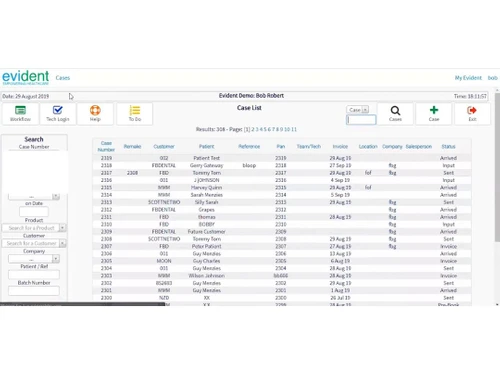Click case number 2300
Viewport: 500px width, 375px height.
(x=106, y=298)
